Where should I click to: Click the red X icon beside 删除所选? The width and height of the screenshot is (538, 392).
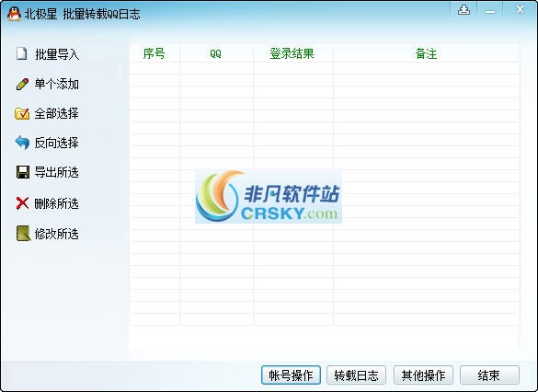pyautogui.click(x=22, y=203)
